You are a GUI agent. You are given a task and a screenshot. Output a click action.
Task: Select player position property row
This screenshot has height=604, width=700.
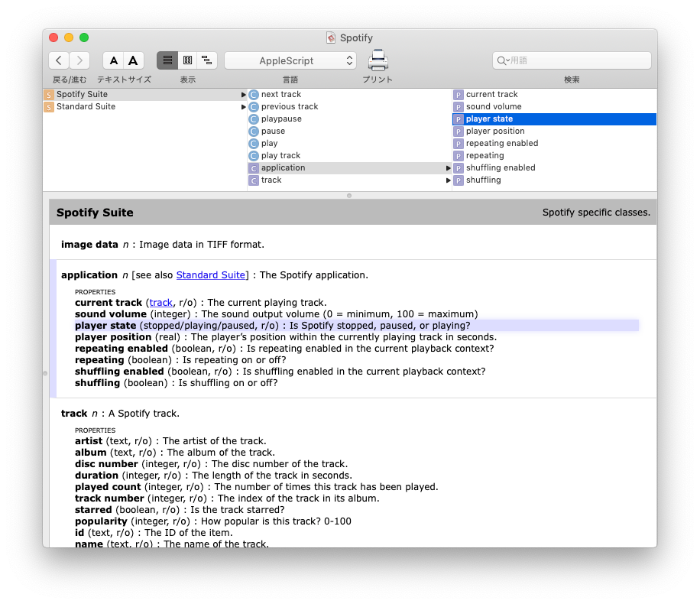[x=555, y=131]
